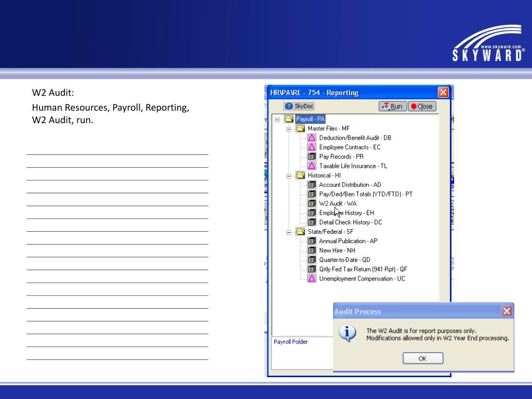Select W2 Audit - WA
Image resolution: width=532 pixels, height=399 pixels.
(338, 204)
